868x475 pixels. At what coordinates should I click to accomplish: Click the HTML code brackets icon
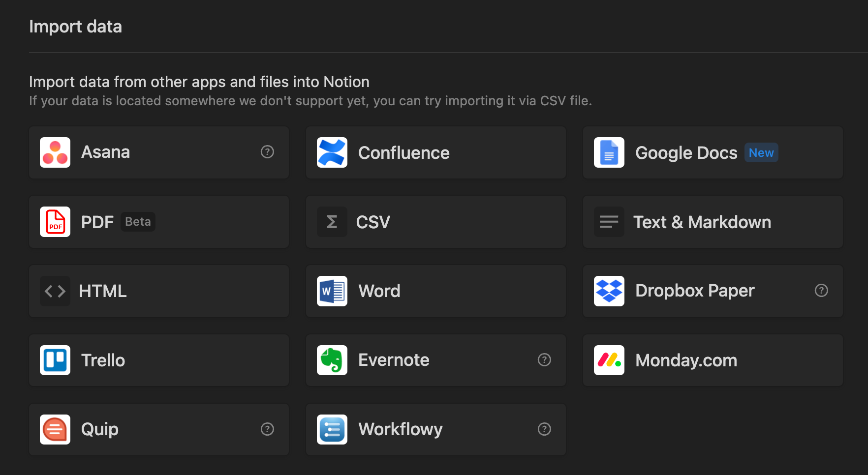click(55, 291)
